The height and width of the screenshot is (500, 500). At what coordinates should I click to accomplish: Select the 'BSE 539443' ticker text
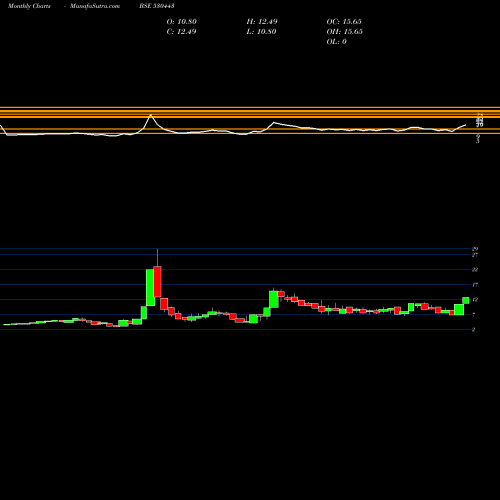(x=157, y=6)
